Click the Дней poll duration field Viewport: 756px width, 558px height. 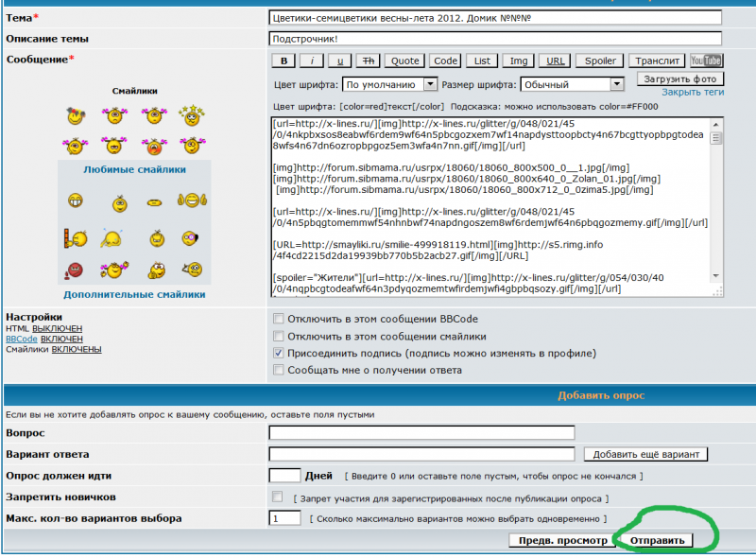[x=284, y=476]
